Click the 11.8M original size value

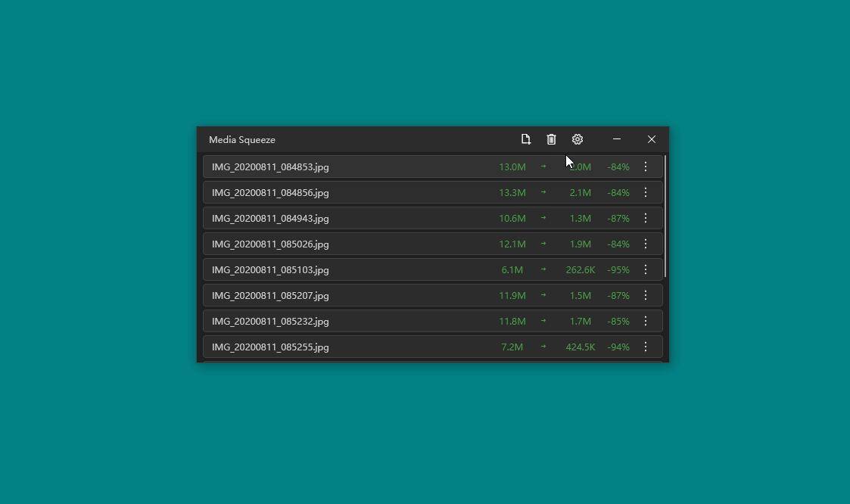512,322
